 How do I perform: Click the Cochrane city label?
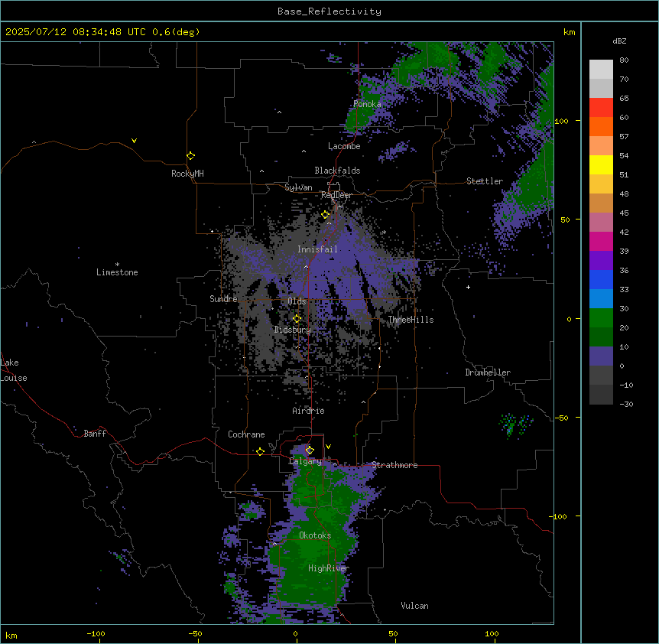[x=246, y=434]
